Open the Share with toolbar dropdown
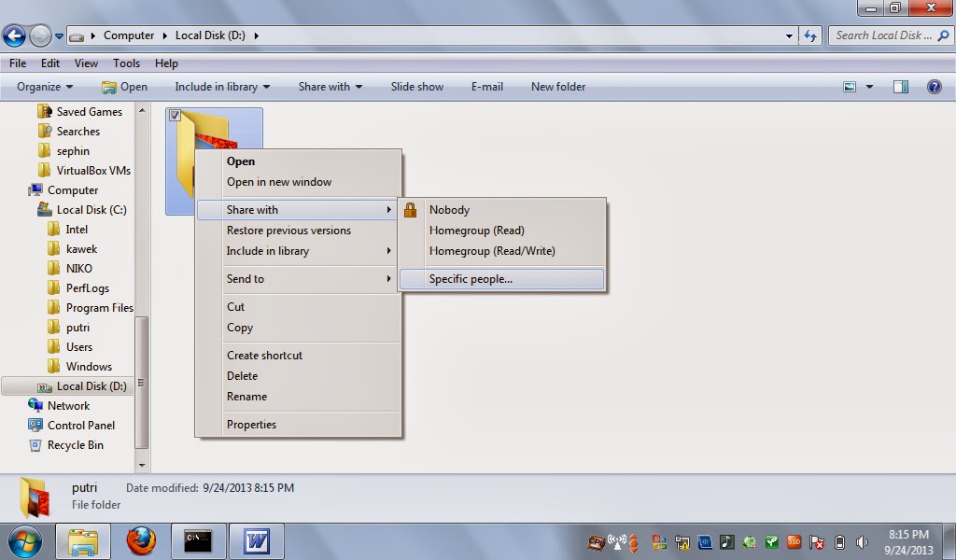 (x=330, y=87)
